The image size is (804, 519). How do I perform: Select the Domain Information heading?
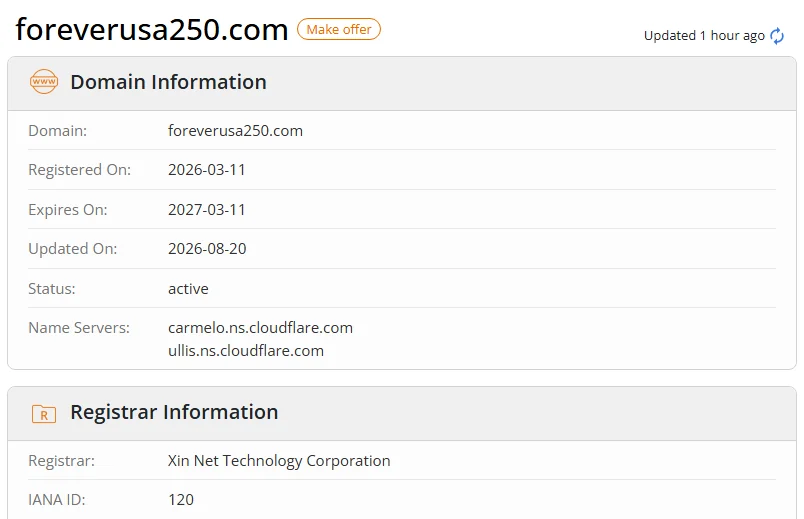169,82
